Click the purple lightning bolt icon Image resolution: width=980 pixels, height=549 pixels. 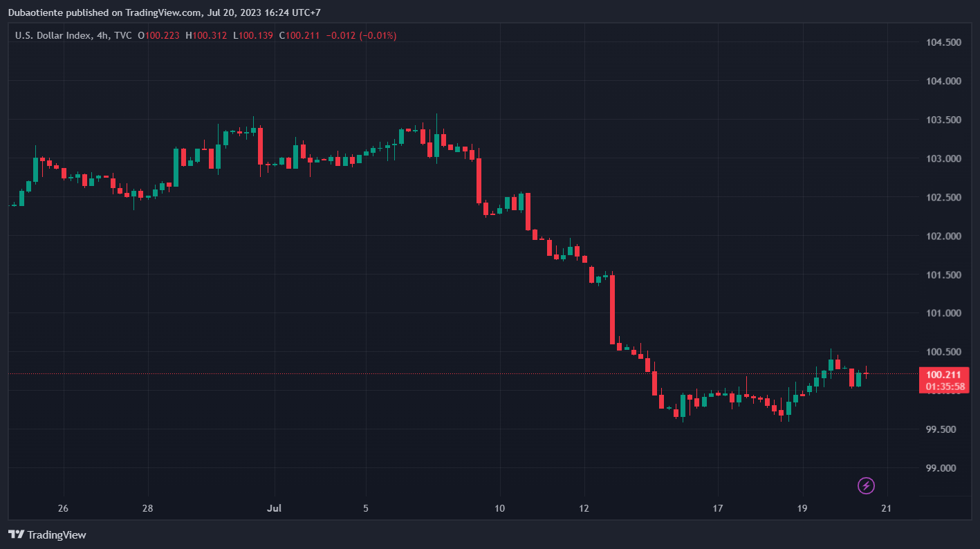[x=866, y=485]
